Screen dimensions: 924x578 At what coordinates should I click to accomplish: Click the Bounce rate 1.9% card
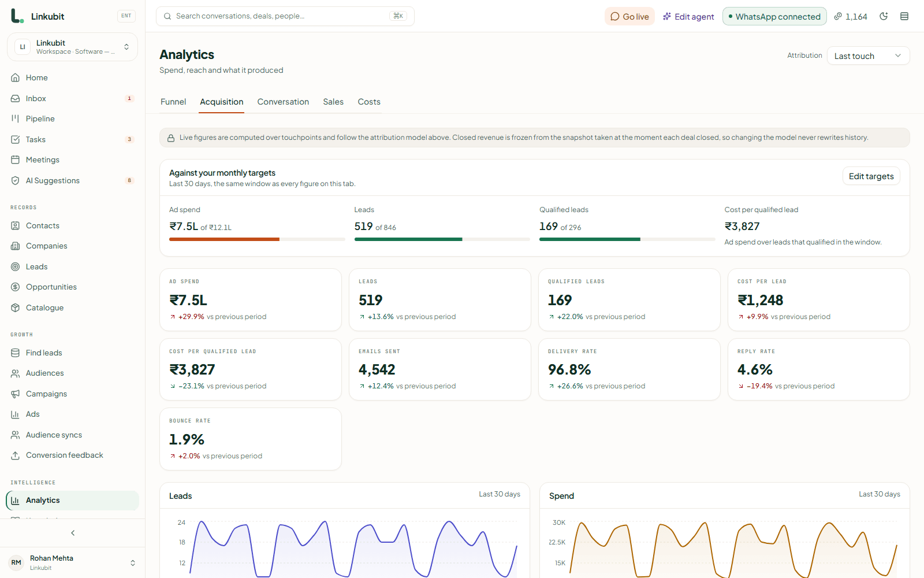pos(251,439)
